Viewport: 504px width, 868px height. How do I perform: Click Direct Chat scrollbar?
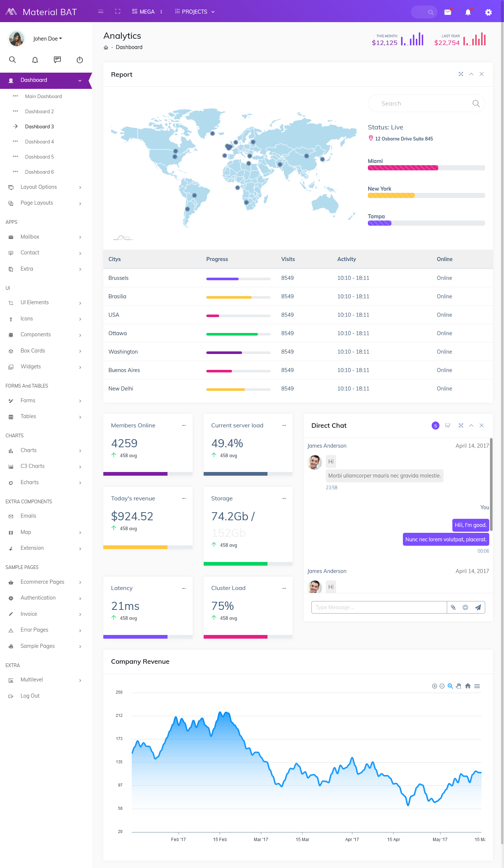click(491, 485)
